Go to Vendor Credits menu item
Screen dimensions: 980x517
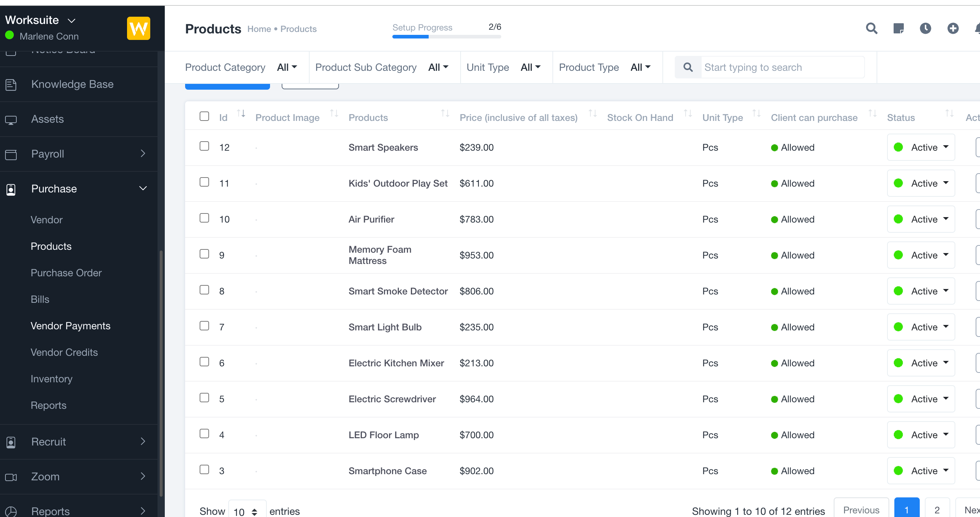click(64, 352)
